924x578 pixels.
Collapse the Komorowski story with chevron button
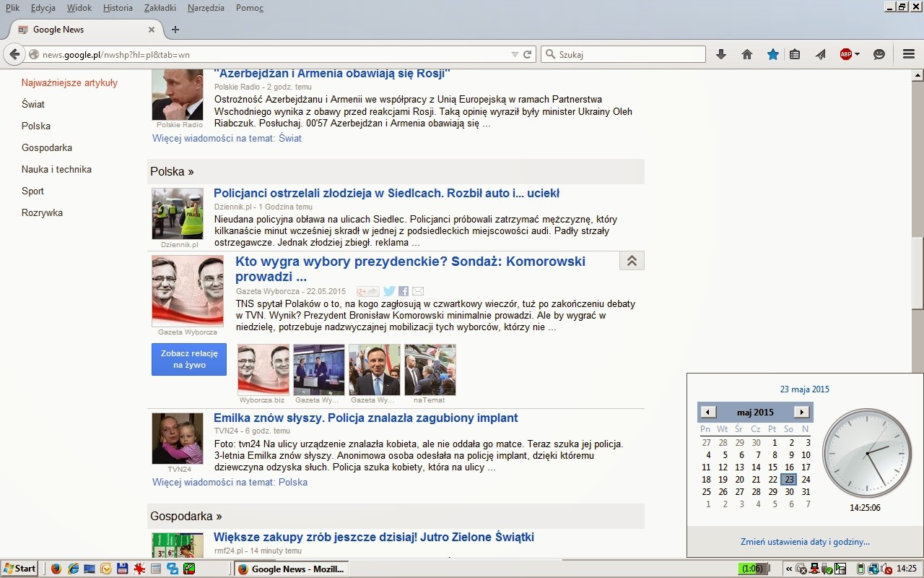pyautogui.click(x=632, y=261)
